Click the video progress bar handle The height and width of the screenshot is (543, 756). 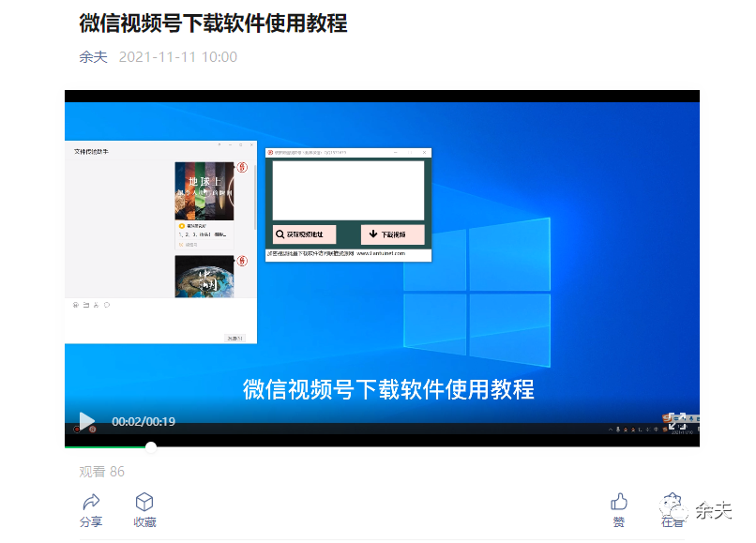[x=151, y=447]
